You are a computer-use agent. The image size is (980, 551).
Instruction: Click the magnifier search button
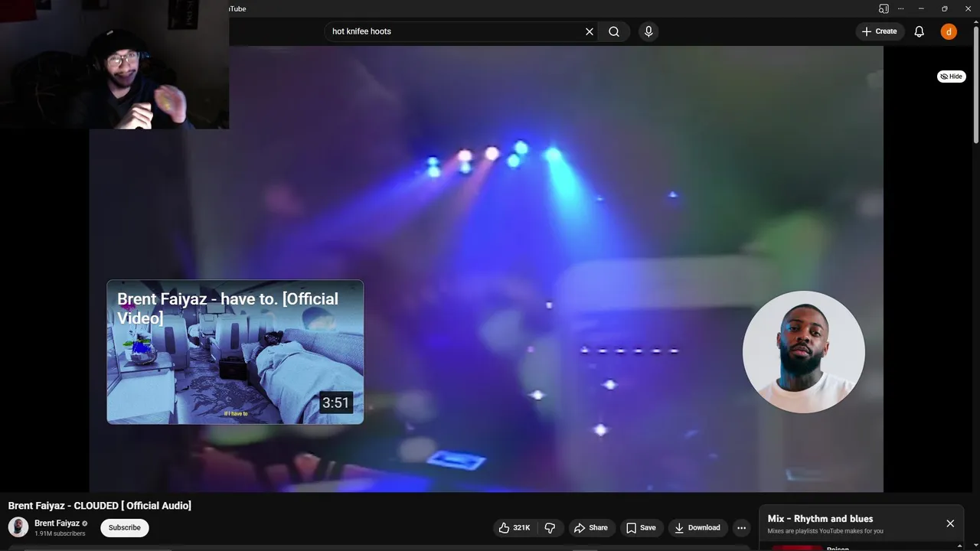tap(614, 31)
